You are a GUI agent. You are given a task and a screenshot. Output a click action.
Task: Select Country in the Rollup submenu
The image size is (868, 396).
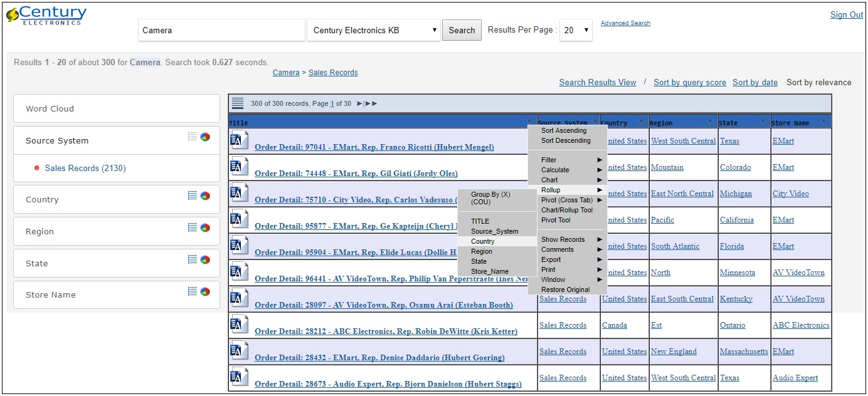pos(482,241)
